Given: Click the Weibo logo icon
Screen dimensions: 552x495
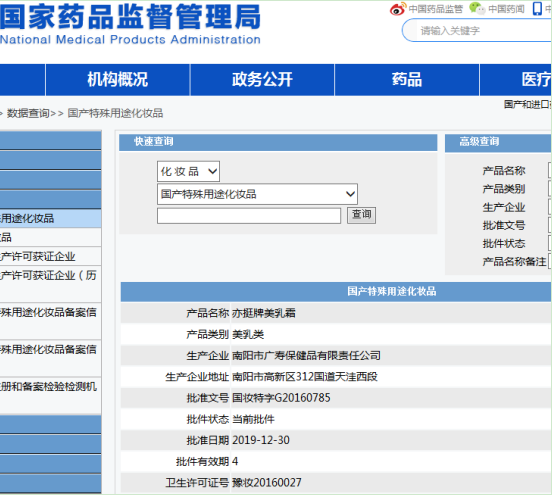Looking at the screenshot, I should pyautogui.click(x=398, y=9).
